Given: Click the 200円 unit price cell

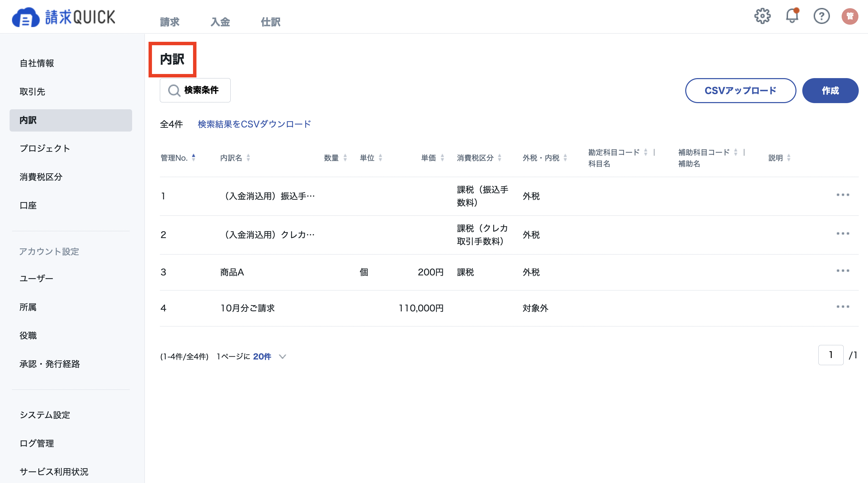Looking at the screenshot, I should [431, 272].
